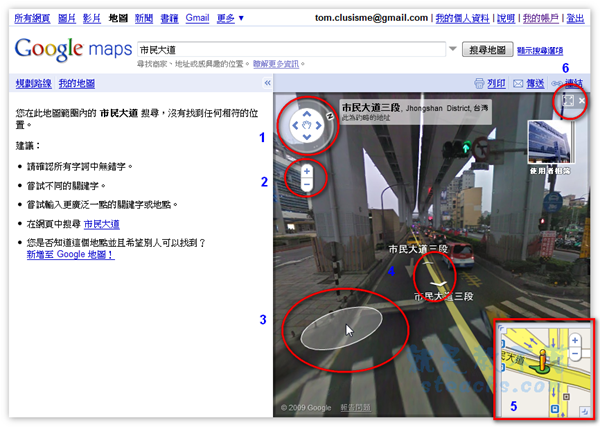The height and width of the screenshot is (427, 600).
Task: Open 顯示搜尋選項 link
Action: pyautogui.click(x=540, y=51)
